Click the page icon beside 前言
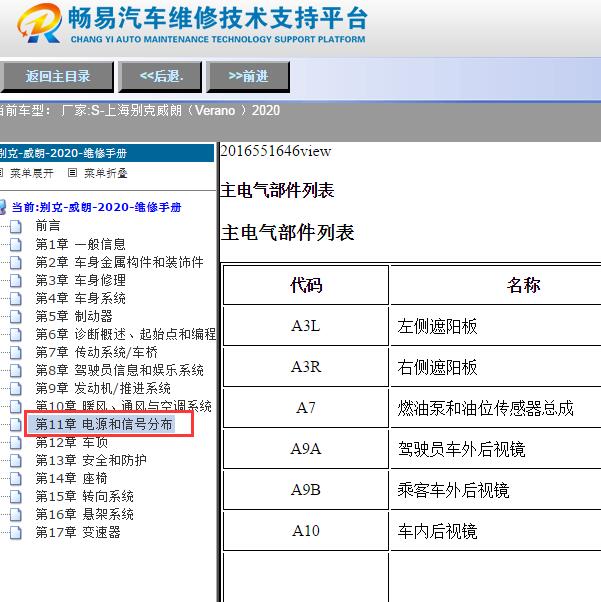Image resolution: width=601 pixels, height=602 pixels. (16, 226)
